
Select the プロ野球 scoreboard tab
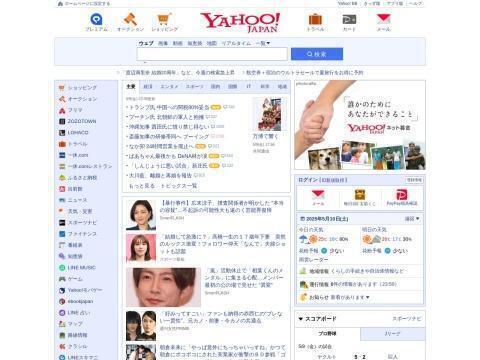click(x=327, y=334)
